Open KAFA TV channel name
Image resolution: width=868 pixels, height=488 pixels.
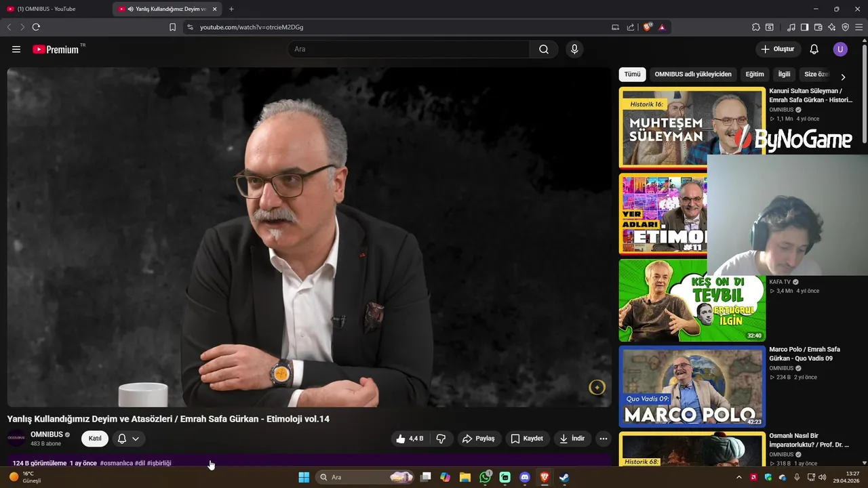click(x=780, y=282)
